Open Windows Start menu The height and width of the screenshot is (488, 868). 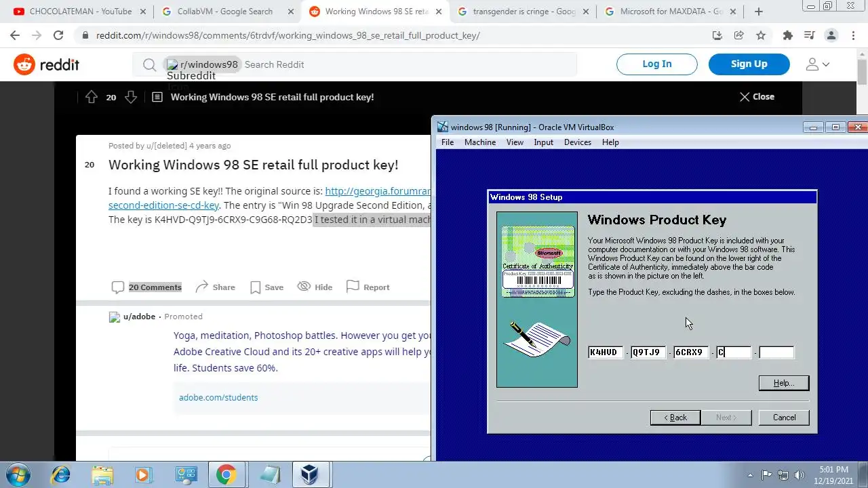point(18,474)
